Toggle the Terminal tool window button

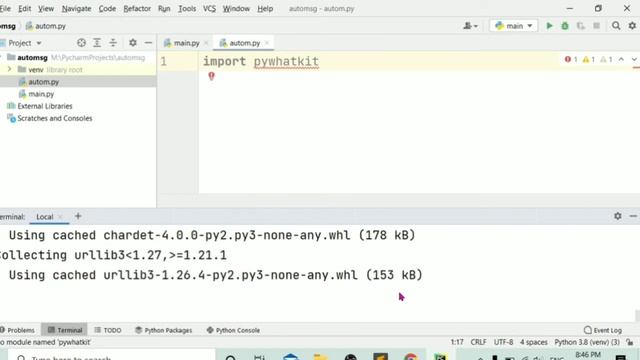click(x=64, y=330)
